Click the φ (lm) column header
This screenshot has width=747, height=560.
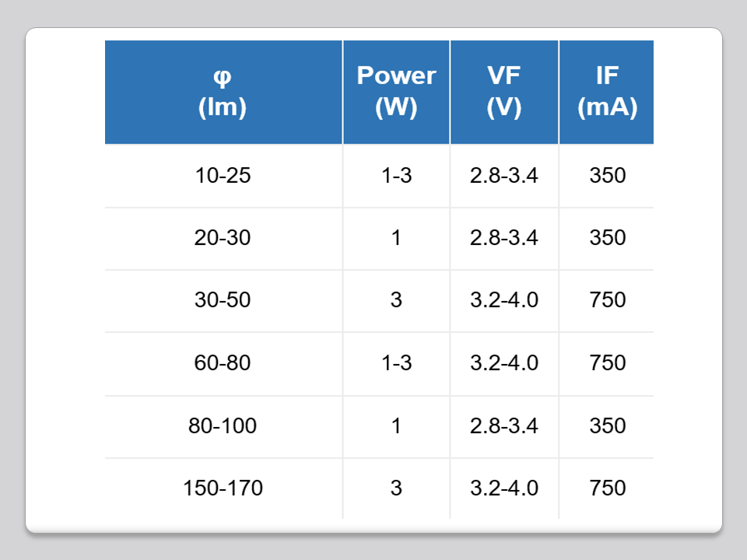pos(223,92)
